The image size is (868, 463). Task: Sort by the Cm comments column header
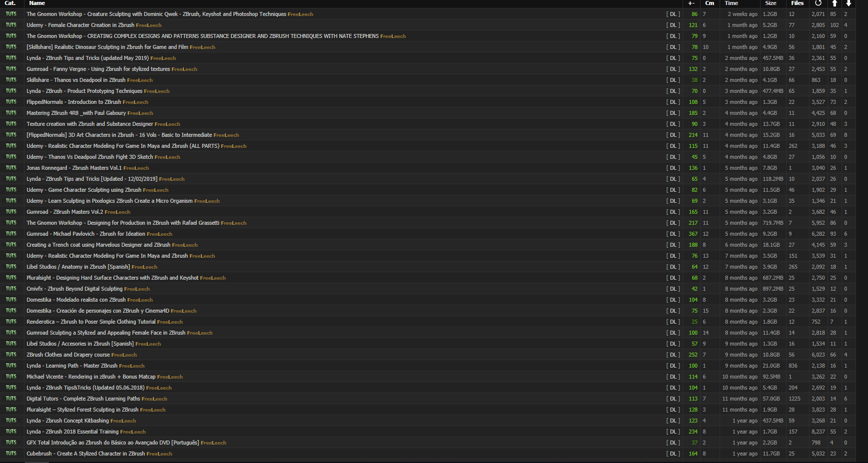click(710, 3)
